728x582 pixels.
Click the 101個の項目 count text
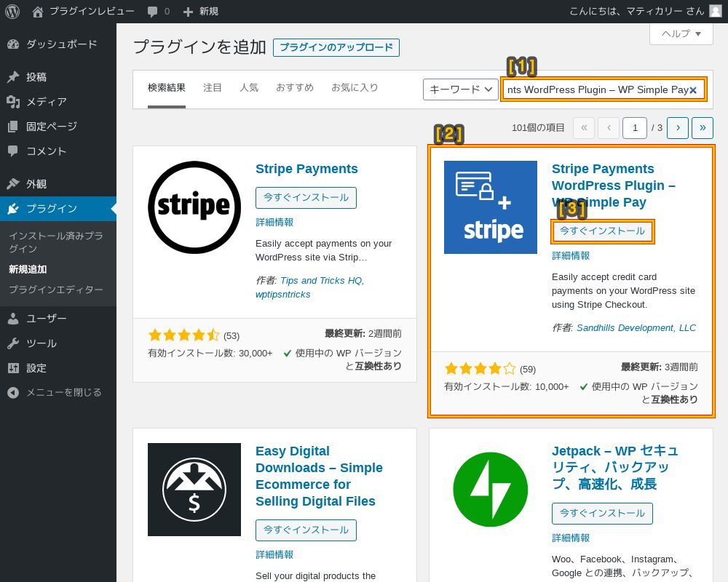pyautogui.click(x=538, y=127)
